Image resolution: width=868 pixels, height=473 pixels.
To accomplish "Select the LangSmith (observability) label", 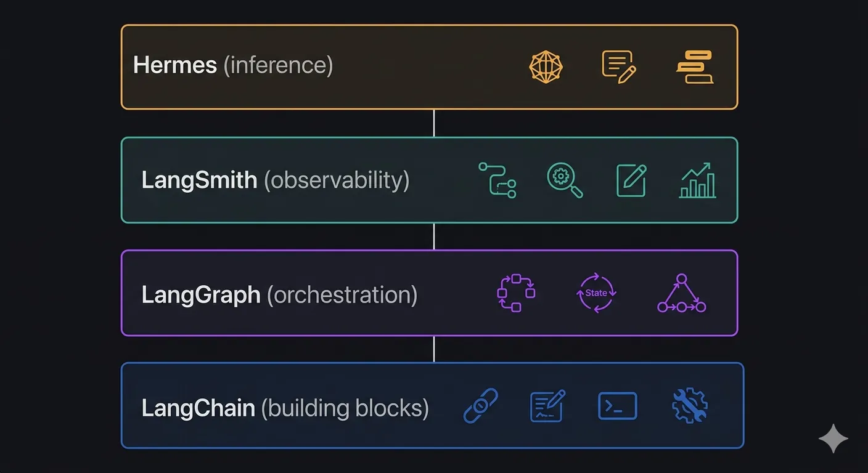I will (276, 180).
